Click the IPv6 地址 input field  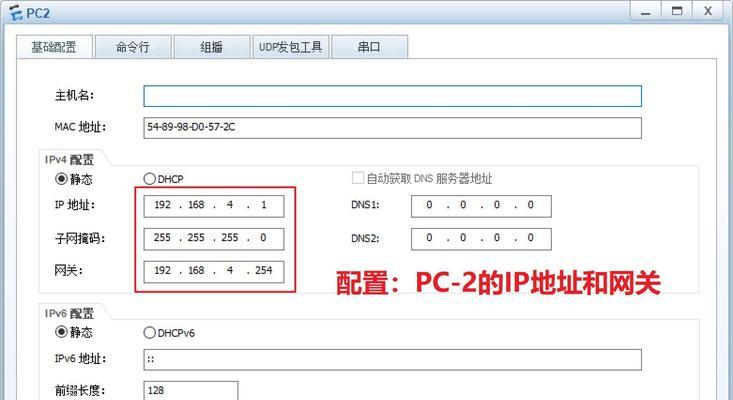coord(393,360)
